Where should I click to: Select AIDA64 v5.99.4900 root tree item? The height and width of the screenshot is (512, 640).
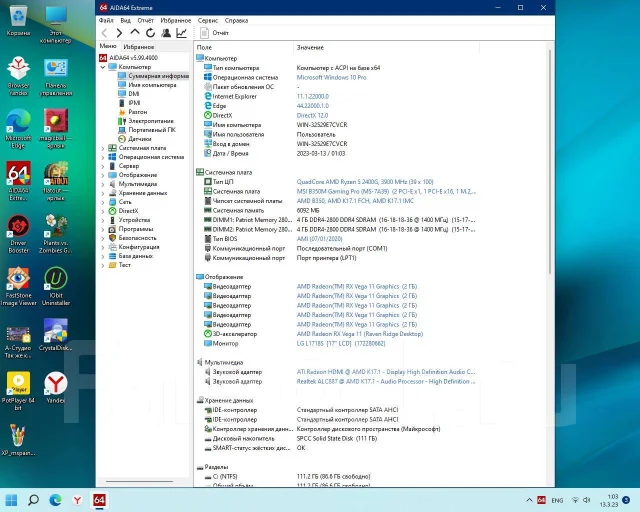129,58
